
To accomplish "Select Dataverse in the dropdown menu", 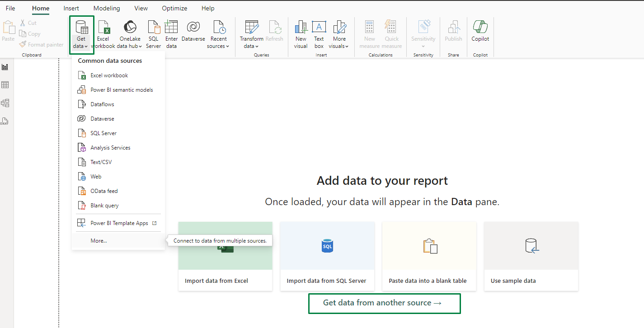I will coord(118,119).
